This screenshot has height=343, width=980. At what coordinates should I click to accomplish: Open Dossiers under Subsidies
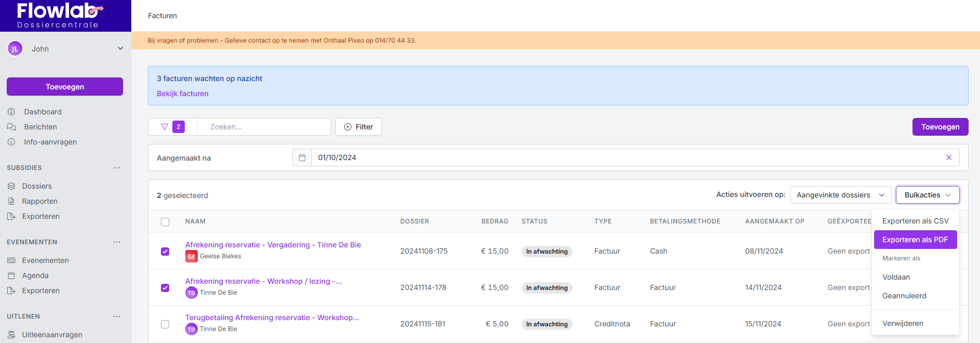pos(36,186)
